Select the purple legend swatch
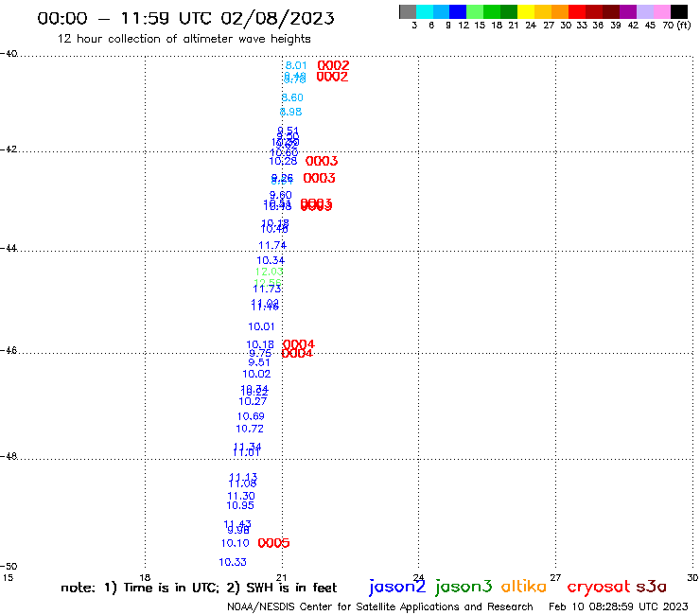Viewport: 700px width, 615px height. (628, 11)
